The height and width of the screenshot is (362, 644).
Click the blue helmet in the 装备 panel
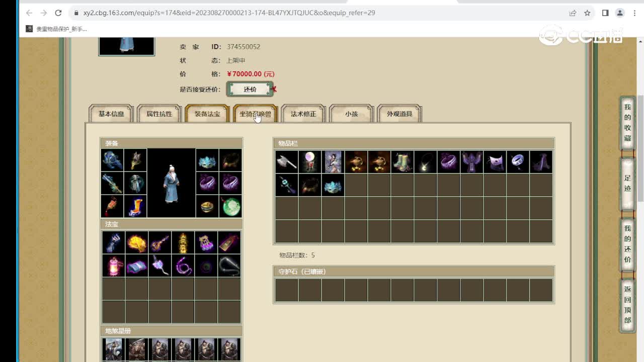click(112, 160)
